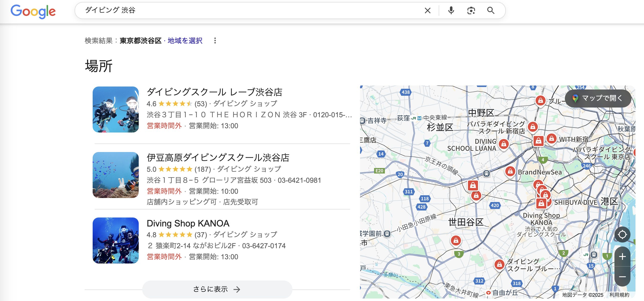The height and width of the screenshot is (301, 644).
Task: Click the レーブ渋谷店 diver photo thumbnail
Action: pyautogui.click(x=115, y=109)
